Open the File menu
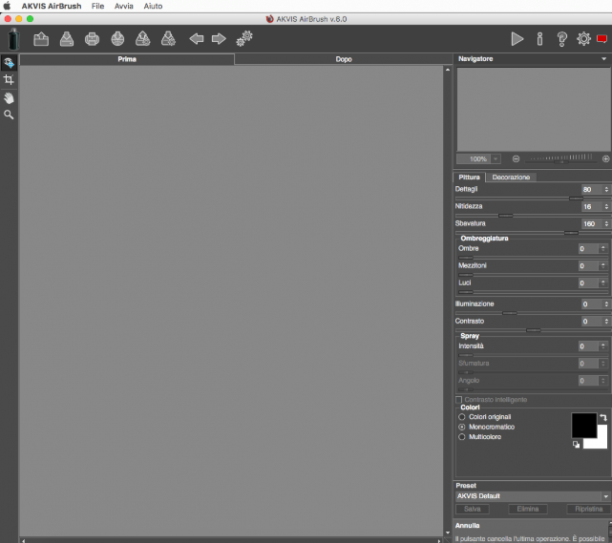The image size is (612, 543). pos(98,6)
